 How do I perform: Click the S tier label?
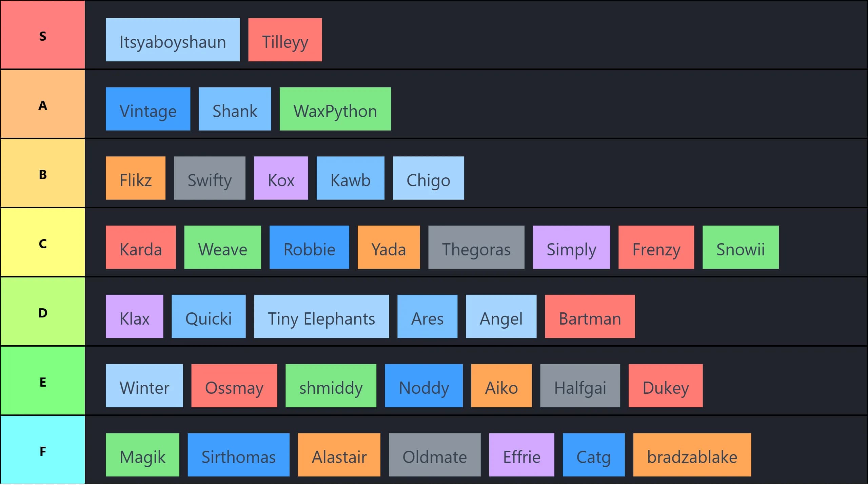tap(43, 35)
